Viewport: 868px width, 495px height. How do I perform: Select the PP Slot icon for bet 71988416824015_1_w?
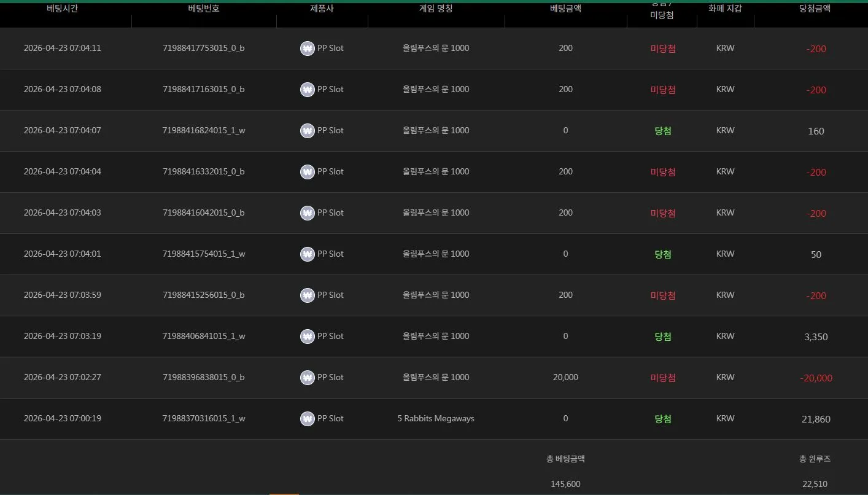[x=308, y=131]
